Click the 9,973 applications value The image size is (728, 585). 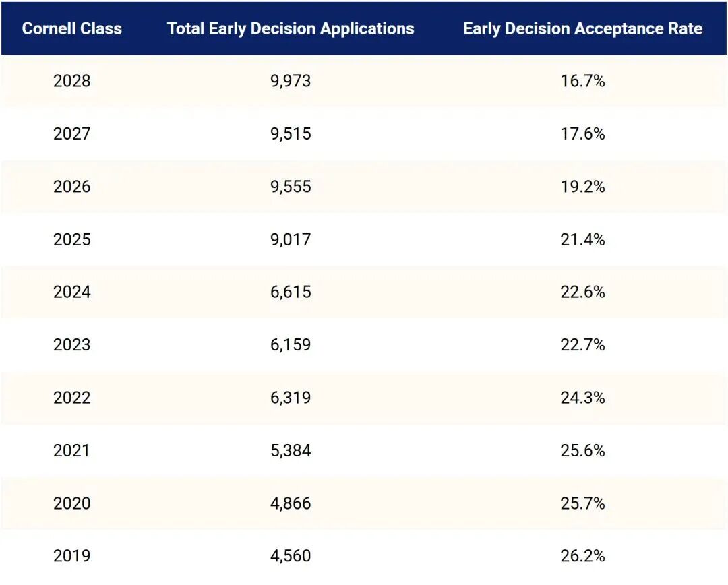click(x=291, y=81)
